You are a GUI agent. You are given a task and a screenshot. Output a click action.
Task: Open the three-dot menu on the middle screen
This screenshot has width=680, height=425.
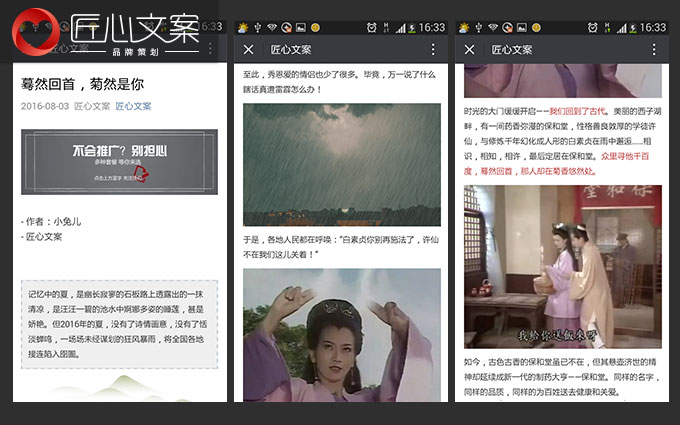432,49
